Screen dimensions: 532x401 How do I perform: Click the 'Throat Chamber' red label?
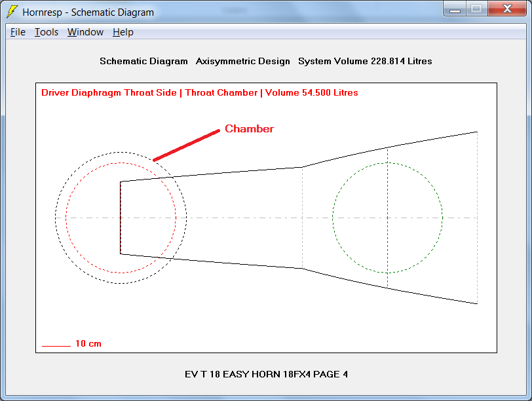(x=221, y=92)
